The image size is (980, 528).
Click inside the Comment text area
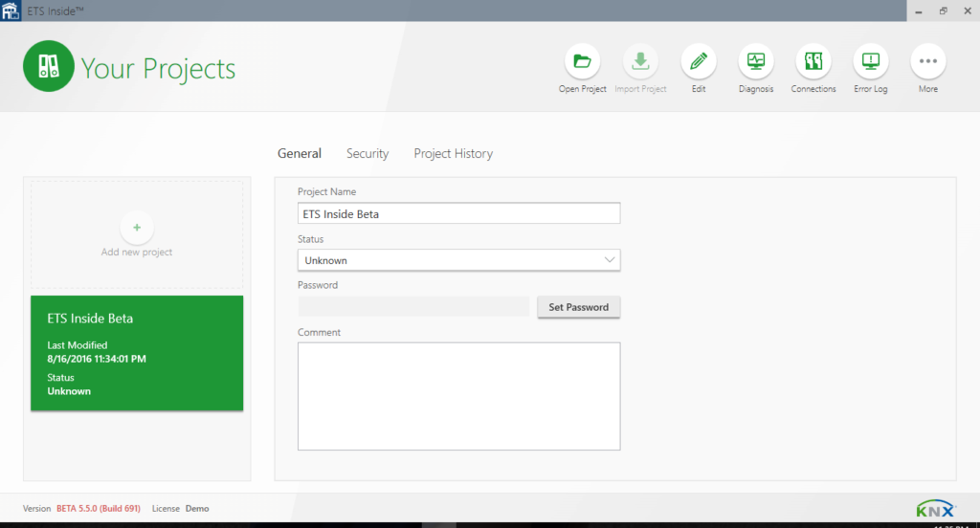(458, 396)
